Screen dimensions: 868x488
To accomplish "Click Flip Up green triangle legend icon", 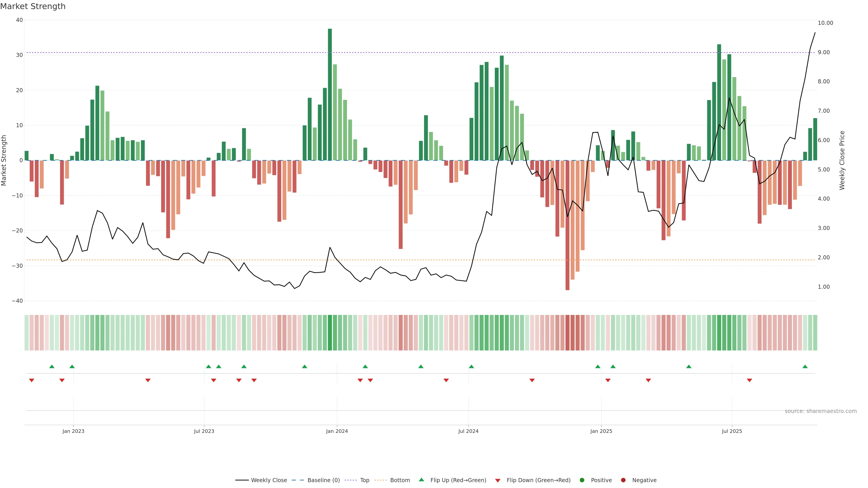I will [421, 480].
